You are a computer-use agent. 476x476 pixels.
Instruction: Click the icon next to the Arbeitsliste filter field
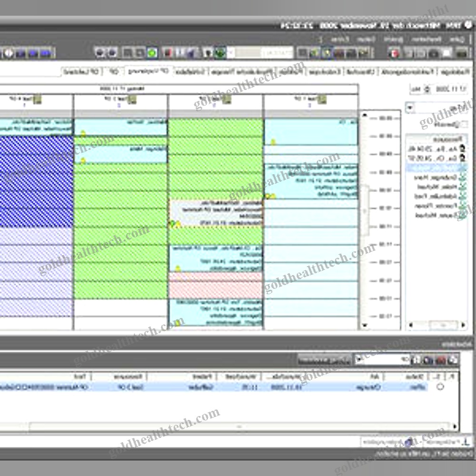(x=416, y=360)
